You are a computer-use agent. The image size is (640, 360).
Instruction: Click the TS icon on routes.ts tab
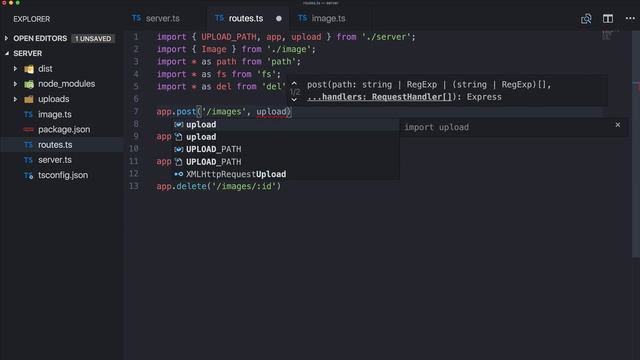(219, 18)
